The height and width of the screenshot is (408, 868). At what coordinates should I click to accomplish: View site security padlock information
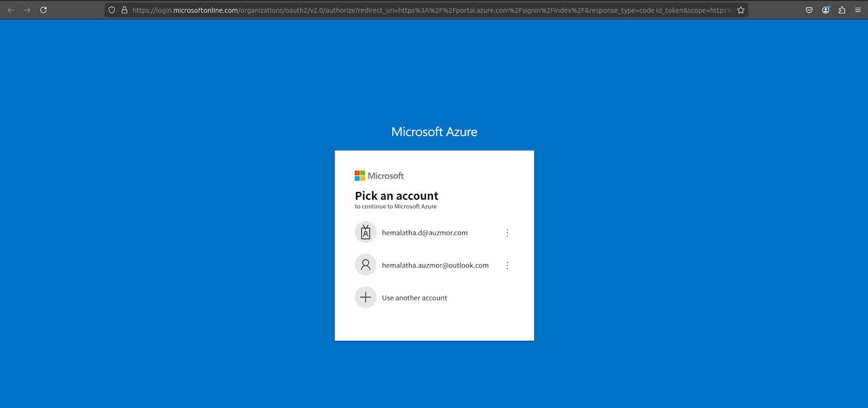tap(124, 10)
